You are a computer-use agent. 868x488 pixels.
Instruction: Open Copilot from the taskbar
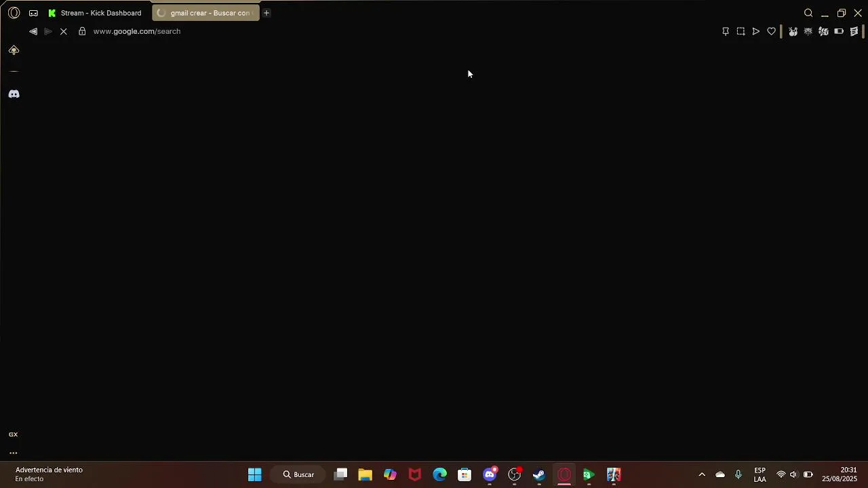tap(390, 474)
